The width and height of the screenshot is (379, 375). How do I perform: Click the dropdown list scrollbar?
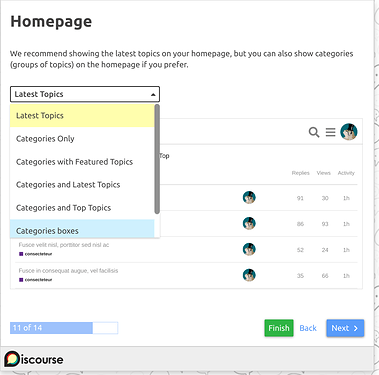[x=157, y=159]
